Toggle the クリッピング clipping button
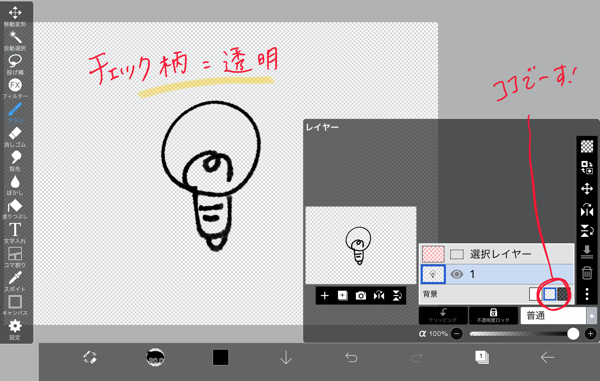This screenshot has width=600, height=381. point(443,316)
